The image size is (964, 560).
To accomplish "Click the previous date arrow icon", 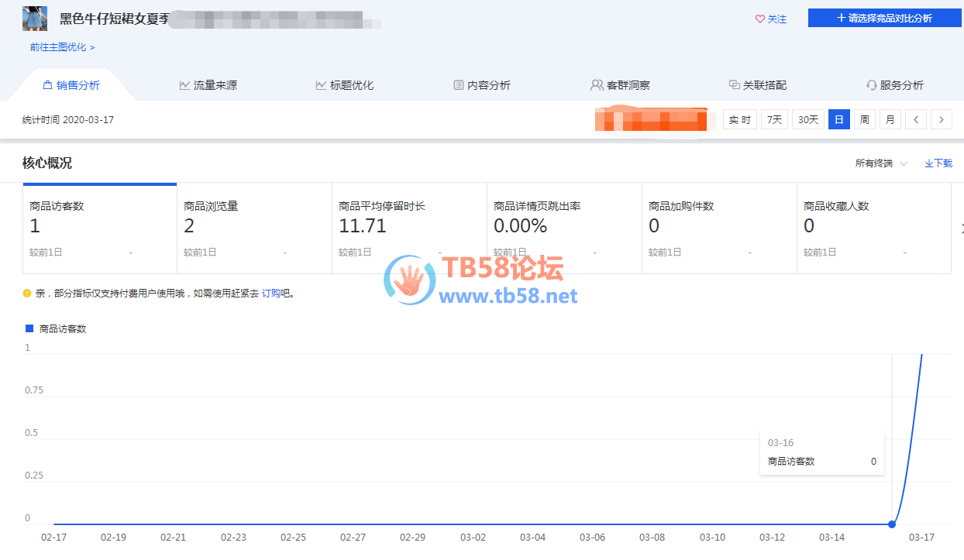I will 916,120.
